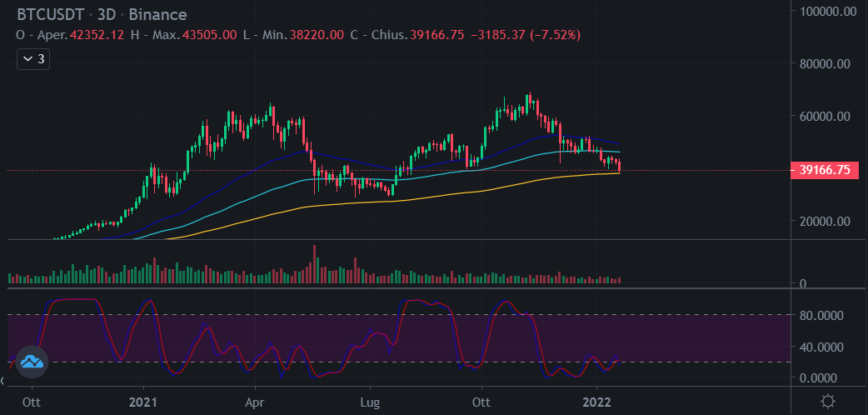Click the 80000.00 price axis label
This screenshot has height=415, width=868.
point(825,63)
